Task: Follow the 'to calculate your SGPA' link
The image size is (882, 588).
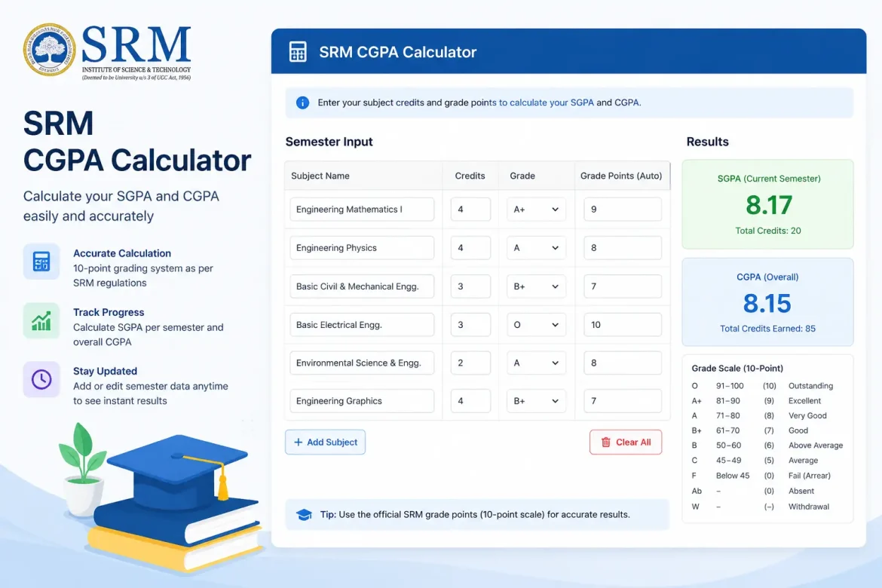Action: [x=546, y=103]
